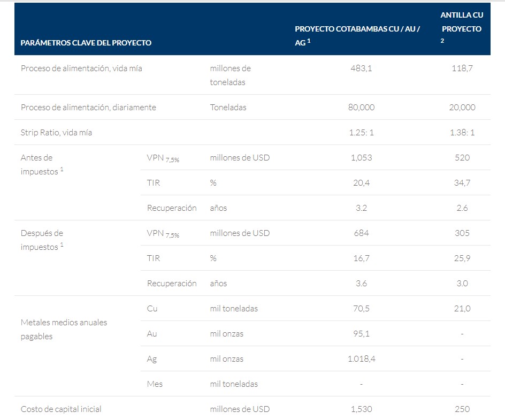Click the value 70,5
Screen dimensions: 505x420
click(361, 308)
